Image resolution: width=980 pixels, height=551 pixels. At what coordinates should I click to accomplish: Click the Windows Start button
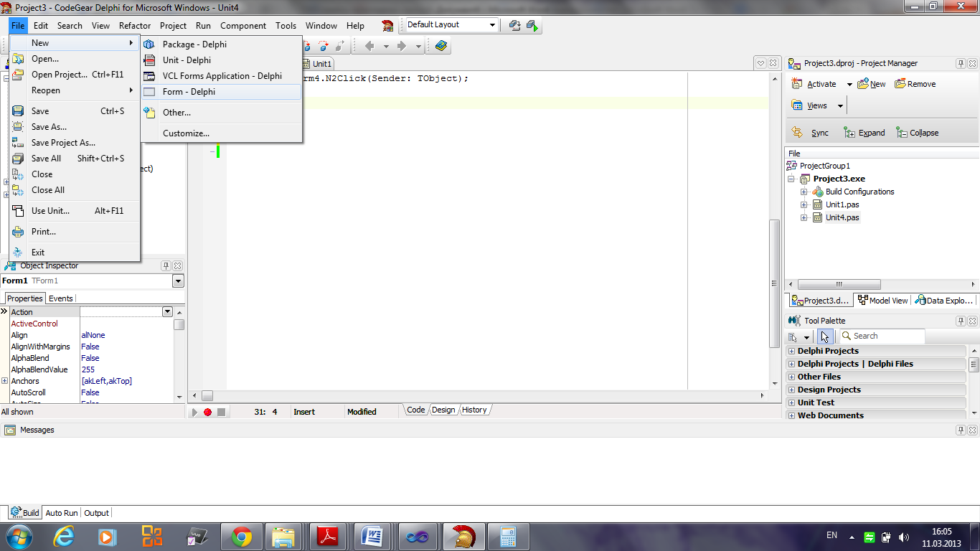[x=19, y=537]
